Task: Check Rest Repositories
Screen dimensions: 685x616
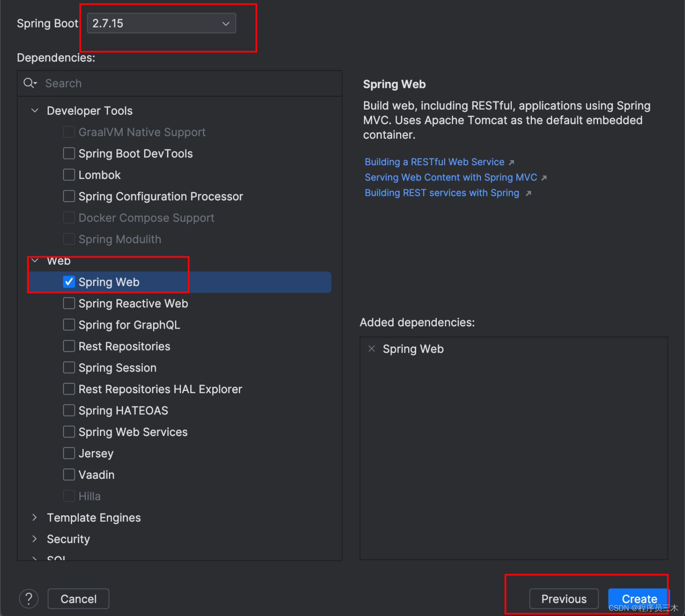Action: [69, 346]
